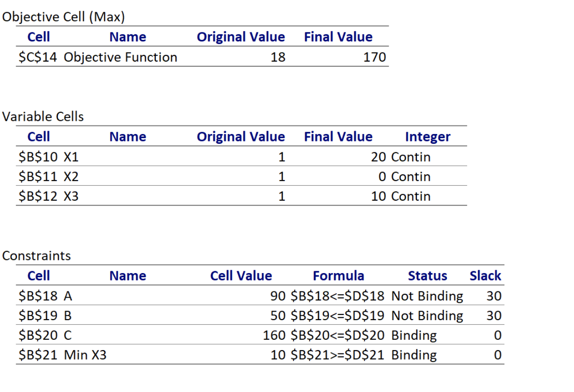
Task: Click the 'Status' column header
Action: point(427,275)
